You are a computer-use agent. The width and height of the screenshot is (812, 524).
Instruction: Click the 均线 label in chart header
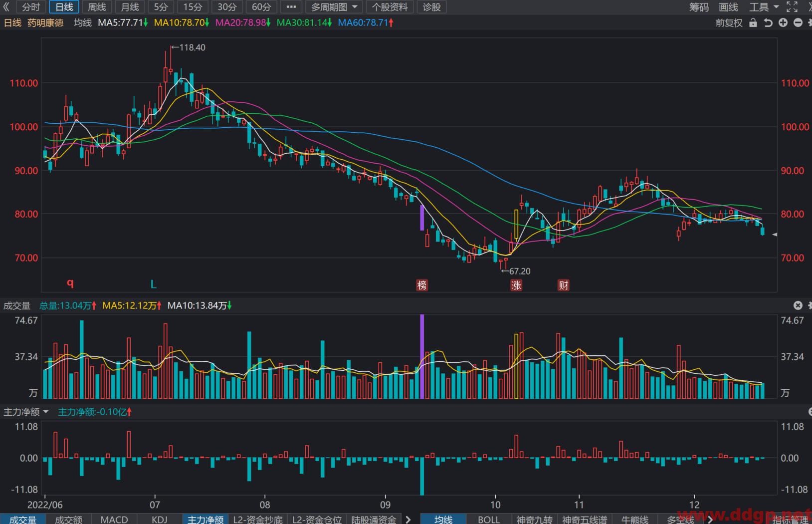(x=83, y=23)
